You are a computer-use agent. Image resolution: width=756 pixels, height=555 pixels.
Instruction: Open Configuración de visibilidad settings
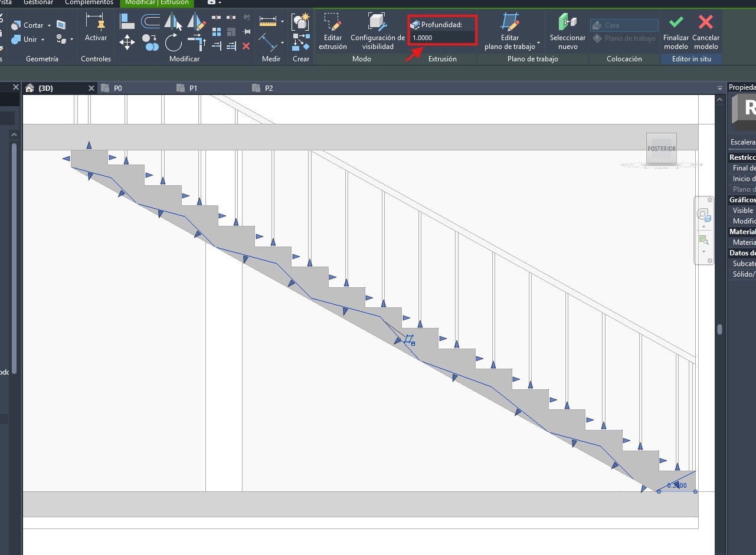coord(378,32)
